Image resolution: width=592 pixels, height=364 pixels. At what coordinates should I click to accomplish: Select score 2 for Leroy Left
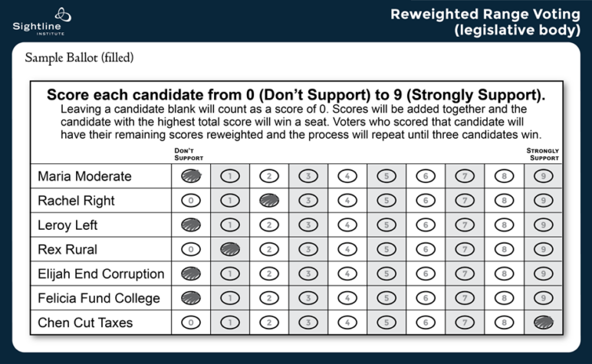270,225
